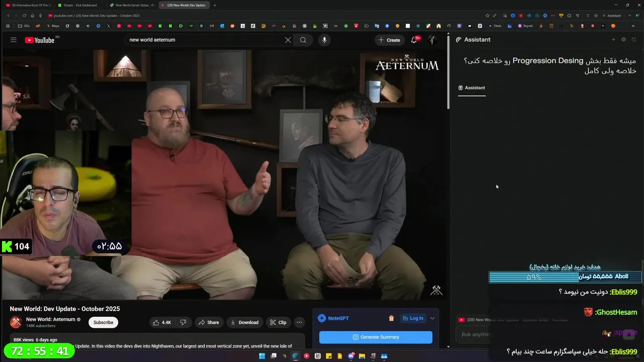Run search with the magnifier button
This screenshot has width=644, height=362.
303,40
